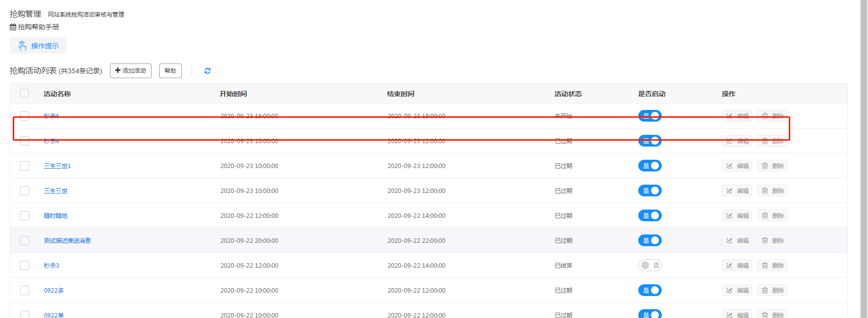868x318 pixels.
Task: Open the 0922多 activity name link
Action: click(x=54, y=290)
